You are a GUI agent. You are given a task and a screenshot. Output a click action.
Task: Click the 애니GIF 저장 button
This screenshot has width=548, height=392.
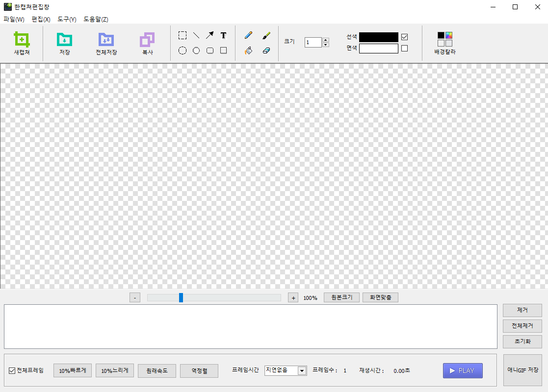pos(522,370)
